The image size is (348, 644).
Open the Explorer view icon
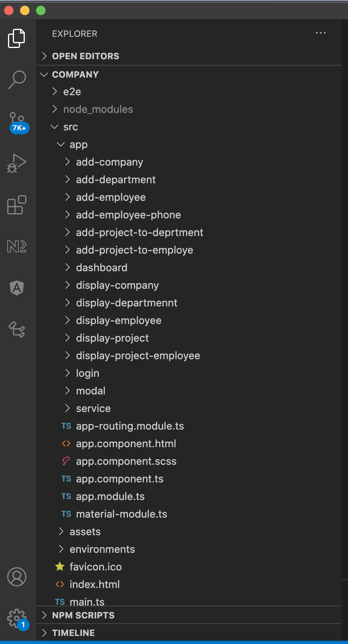17,38
